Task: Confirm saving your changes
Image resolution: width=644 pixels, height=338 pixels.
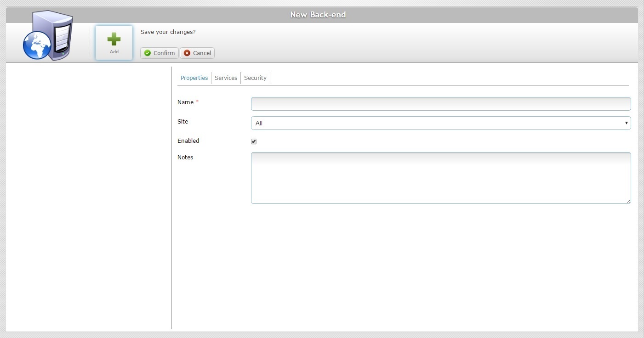Action: point(160,53)
